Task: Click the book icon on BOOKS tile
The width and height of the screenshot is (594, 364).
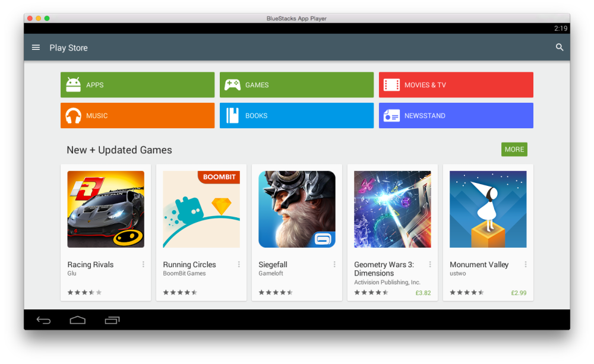Action: click(x=233, y=115)
